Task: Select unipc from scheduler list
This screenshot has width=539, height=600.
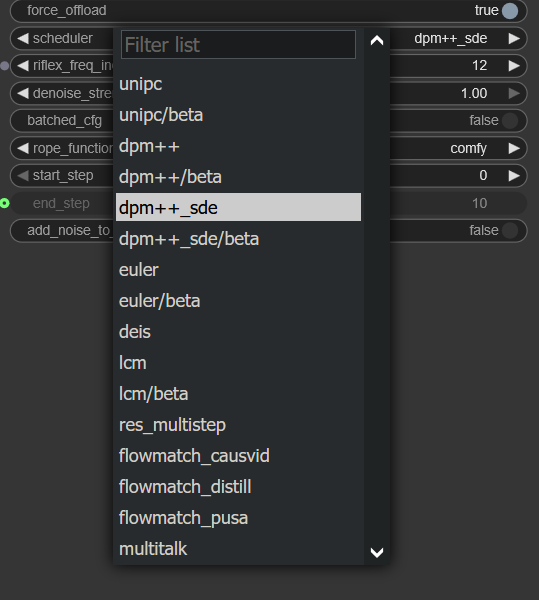Action: pos(238,83)
